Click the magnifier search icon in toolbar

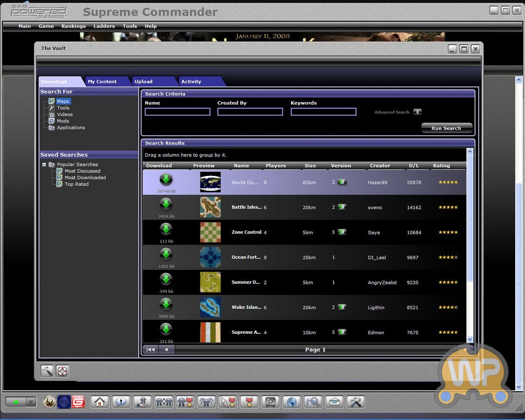coord(313,402)
